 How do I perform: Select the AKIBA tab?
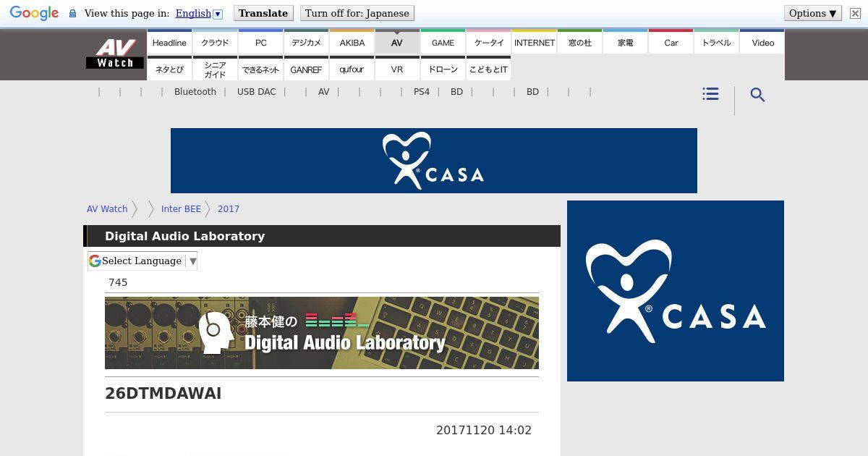(352, 42)
